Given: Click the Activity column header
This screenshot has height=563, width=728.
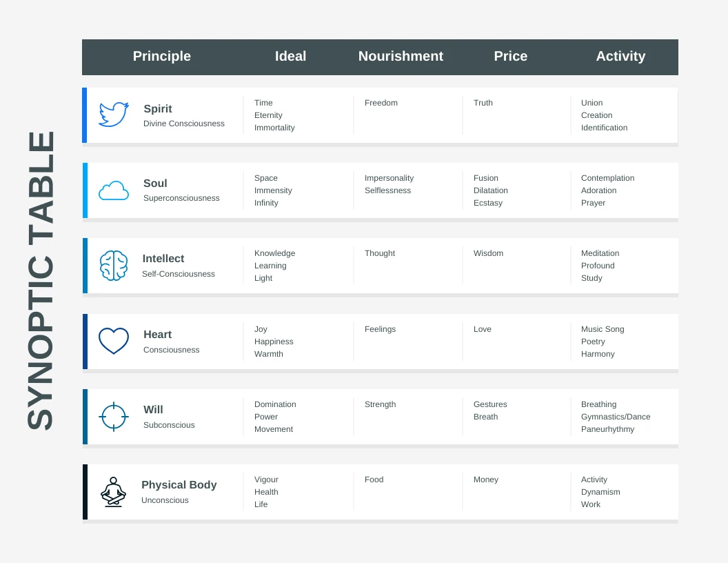Looking at the screenshot, I should click(x=620, y=57).
